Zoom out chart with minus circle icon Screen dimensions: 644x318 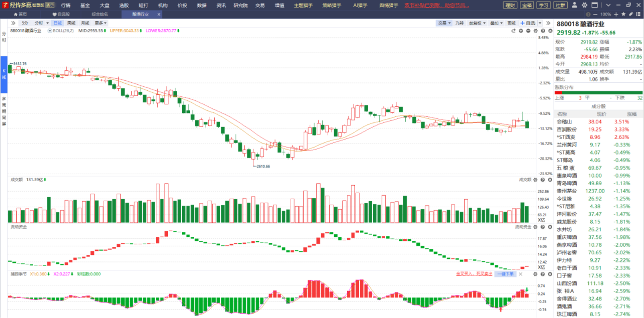pos(528,31)
